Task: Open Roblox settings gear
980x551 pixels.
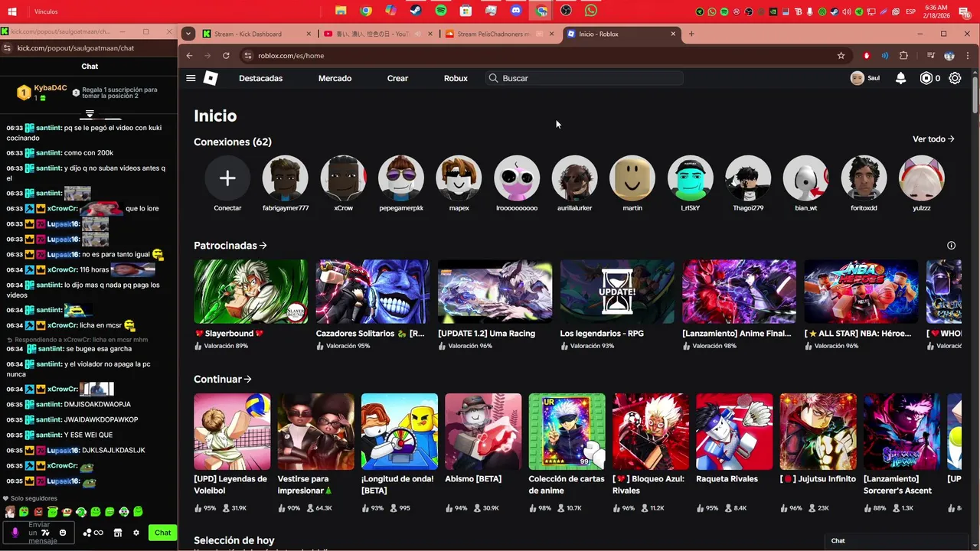Action: pos(955,78)
